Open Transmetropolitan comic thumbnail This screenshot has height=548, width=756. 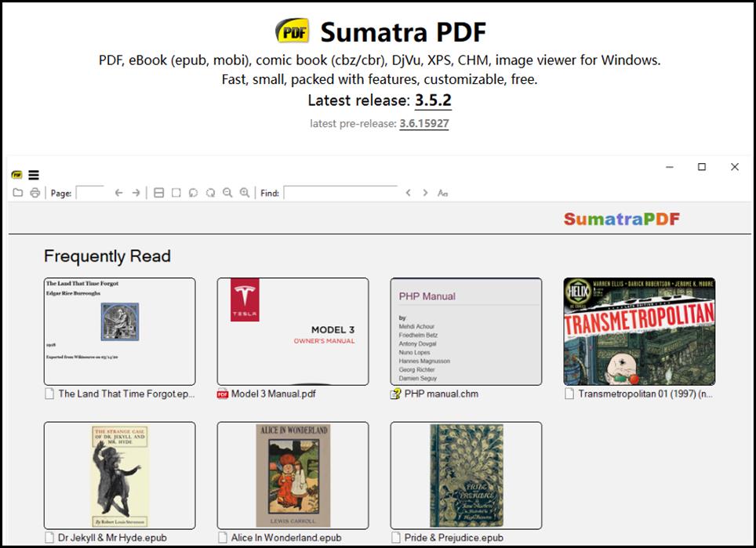(639, 331)
